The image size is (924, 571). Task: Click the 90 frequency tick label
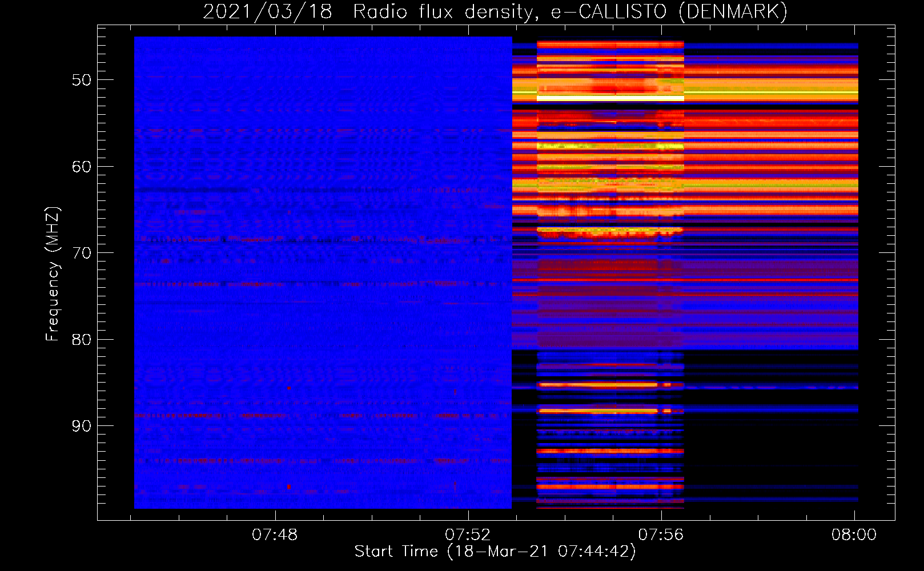pos(82,426)
